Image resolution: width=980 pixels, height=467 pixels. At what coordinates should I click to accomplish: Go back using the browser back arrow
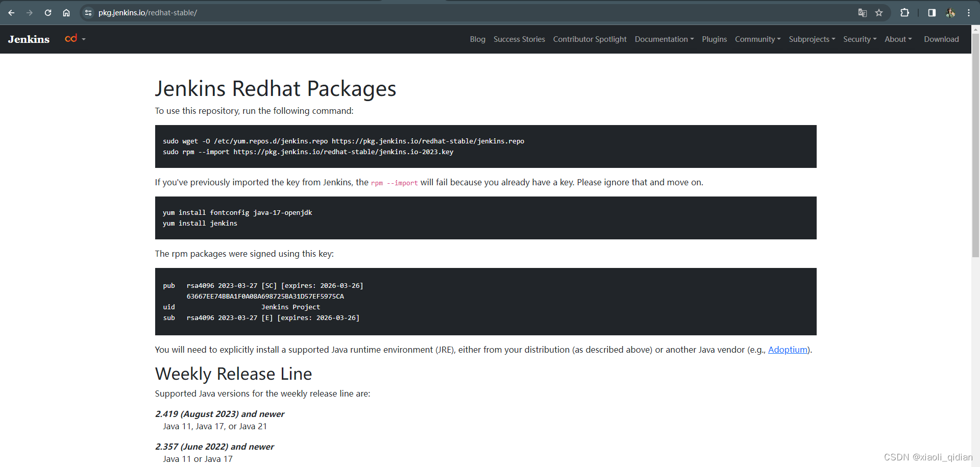pos(11,13)
